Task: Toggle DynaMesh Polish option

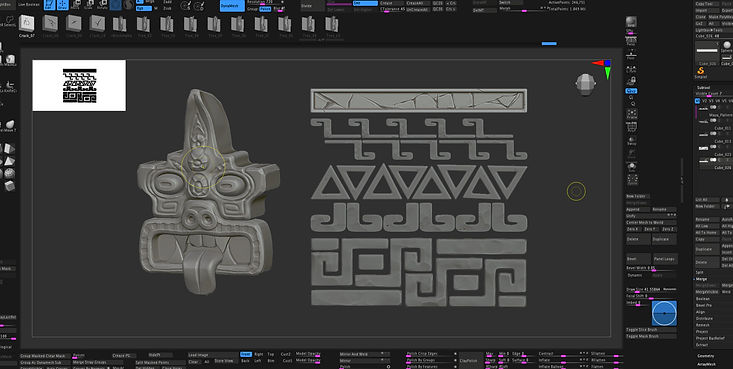Action: click(265, 9)
